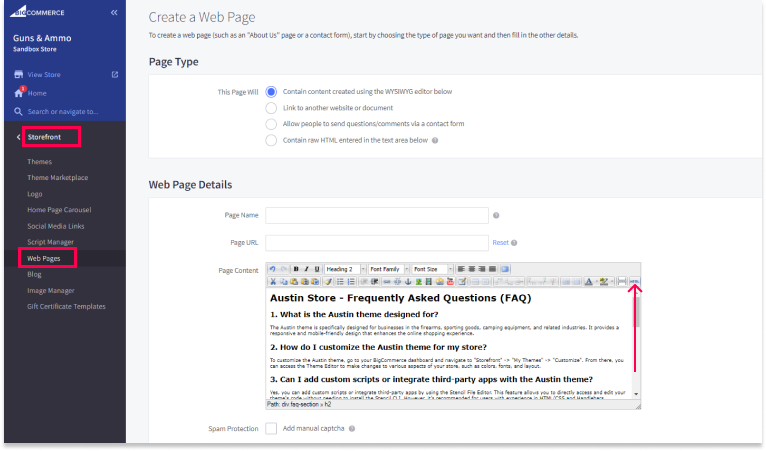The image size is (766, 451).
Task: Go to Home in the sidebar
Action: click(37, 93)
